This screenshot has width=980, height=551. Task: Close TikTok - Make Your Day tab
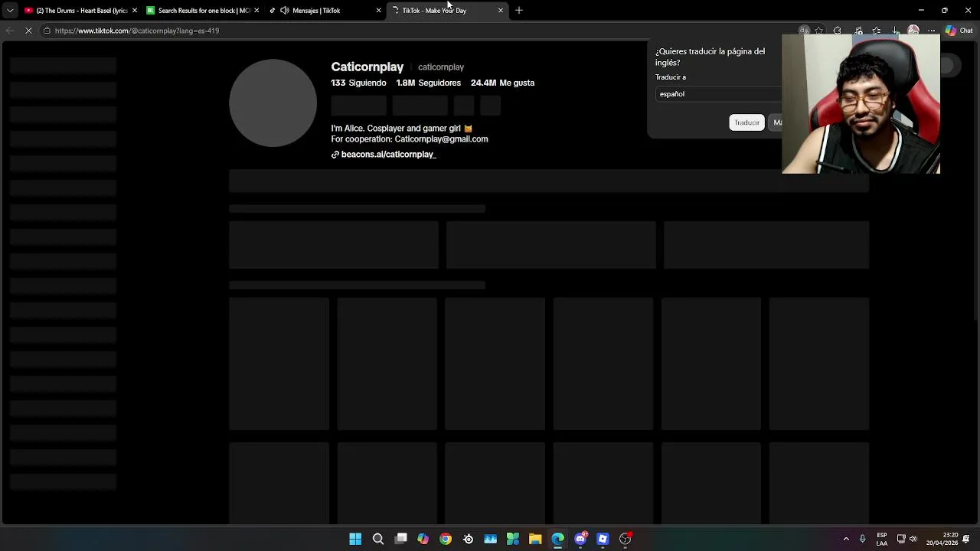click(x=501, y=10)
